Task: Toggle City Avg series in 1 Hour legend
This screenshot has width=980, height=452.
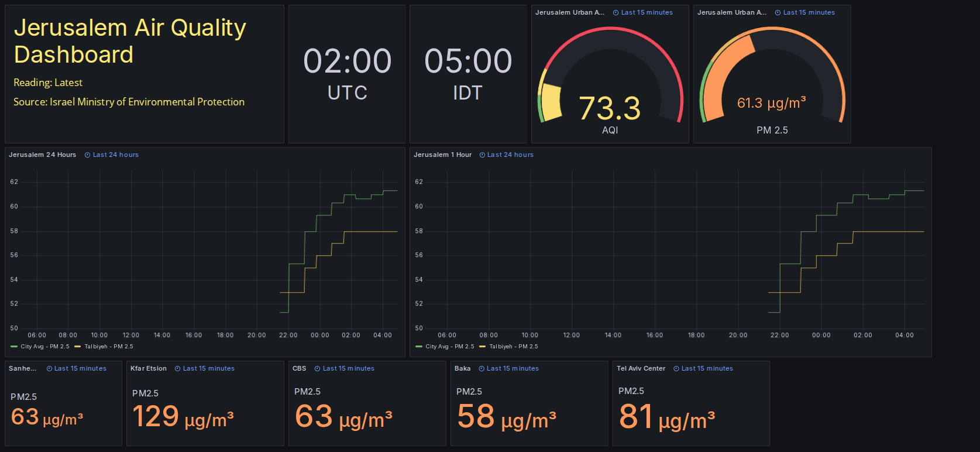Action: (x=450, y=347)
